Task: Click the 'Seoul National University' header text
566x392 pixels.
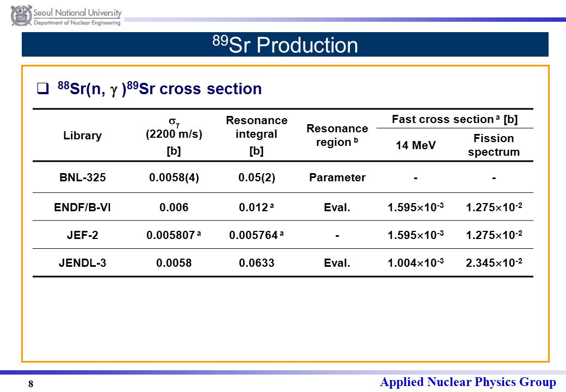Action: (x=77, y=13)
